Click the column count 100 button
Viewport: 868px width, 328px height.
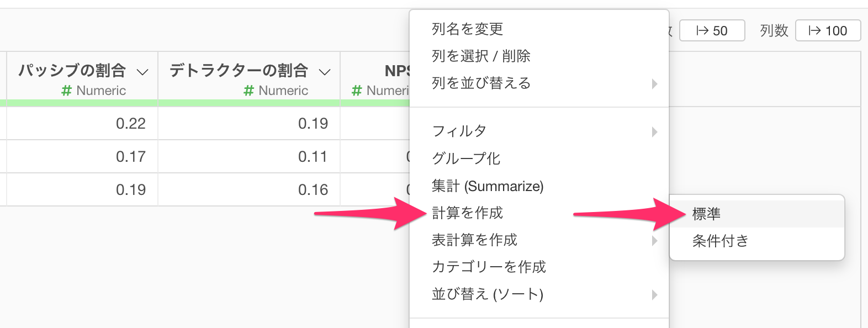(827, 30)
